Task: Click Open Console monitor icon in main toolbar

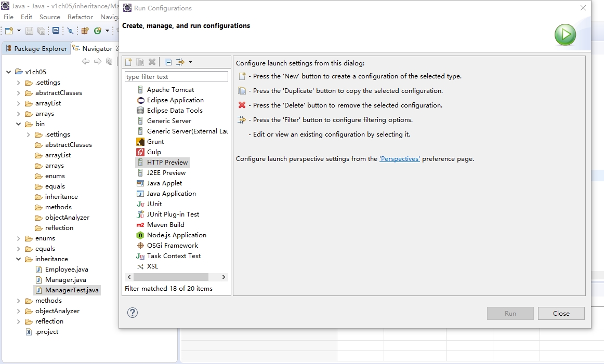Action: point(56,31)
